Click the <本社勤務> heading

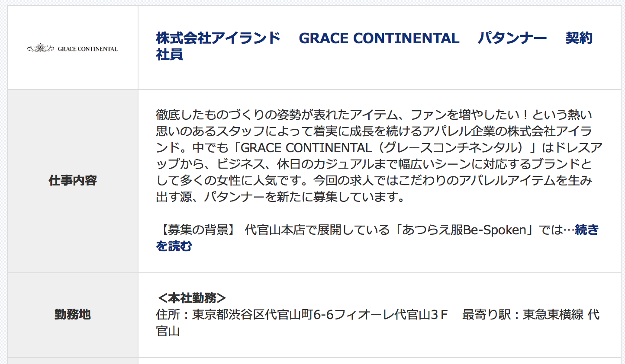(192, 298)
